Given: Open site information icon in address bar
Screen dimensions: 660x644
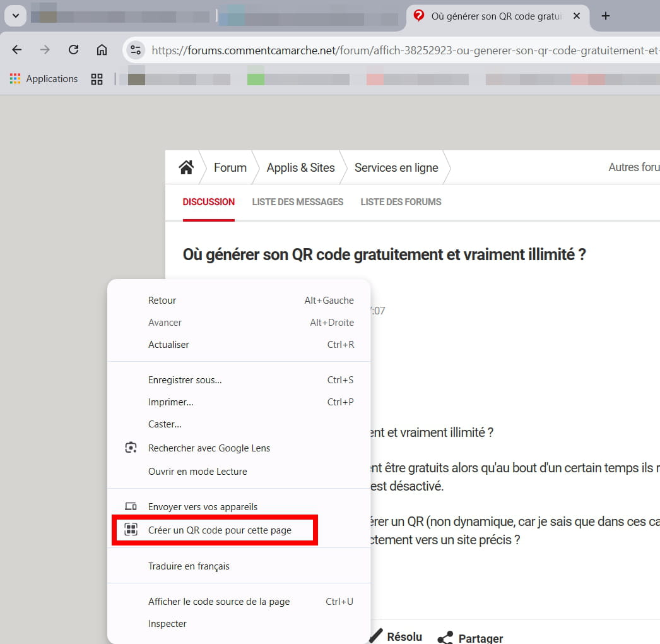Looking at the screenshot, I should (x=135, y=50).
